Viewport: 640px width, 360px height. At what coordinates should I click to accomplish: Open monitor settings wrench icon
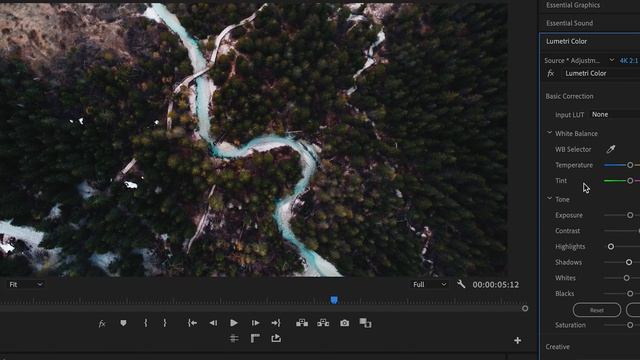[x=461, y=284]
